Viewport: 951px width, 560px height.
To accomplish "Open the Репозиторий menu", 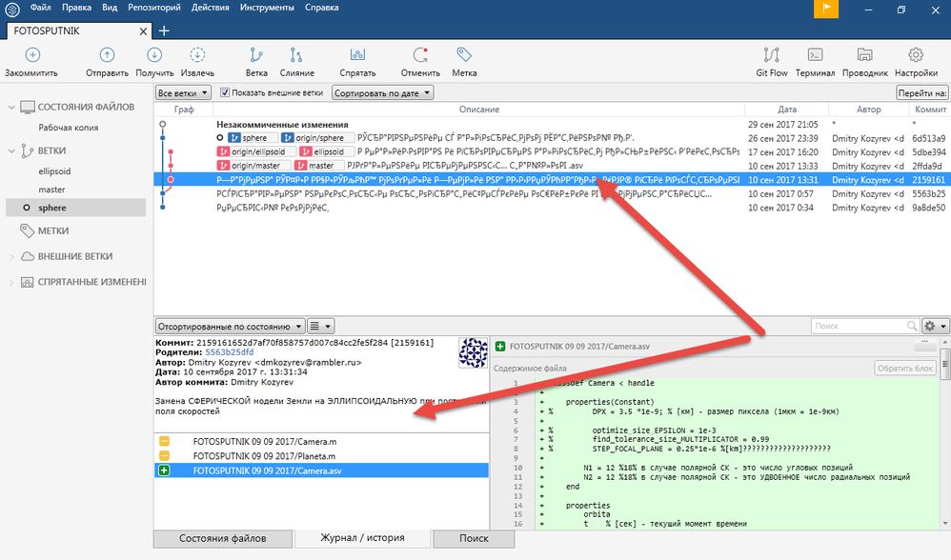I will [154, 8].
